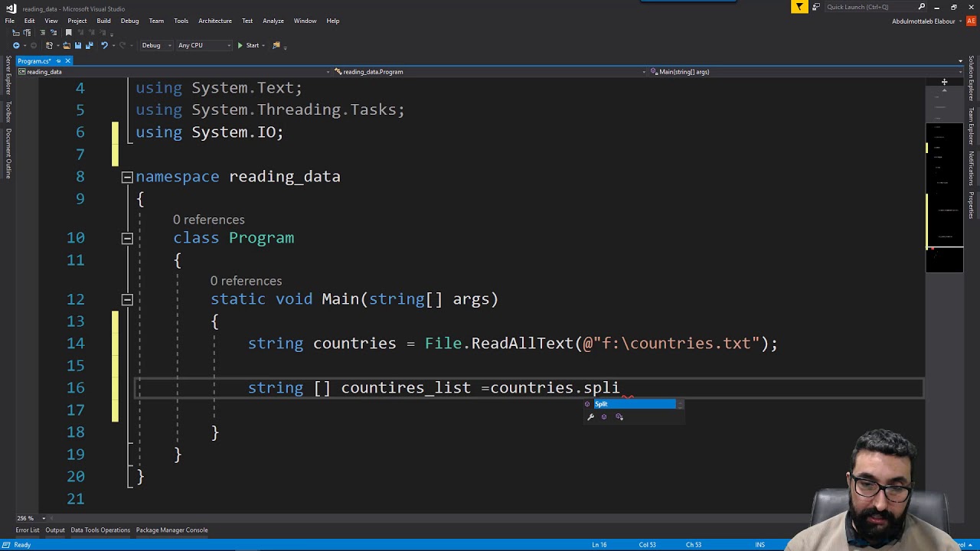Click the feedback icon next to Quick Launch
Screen dimensions: 980x551
(816, 7)
